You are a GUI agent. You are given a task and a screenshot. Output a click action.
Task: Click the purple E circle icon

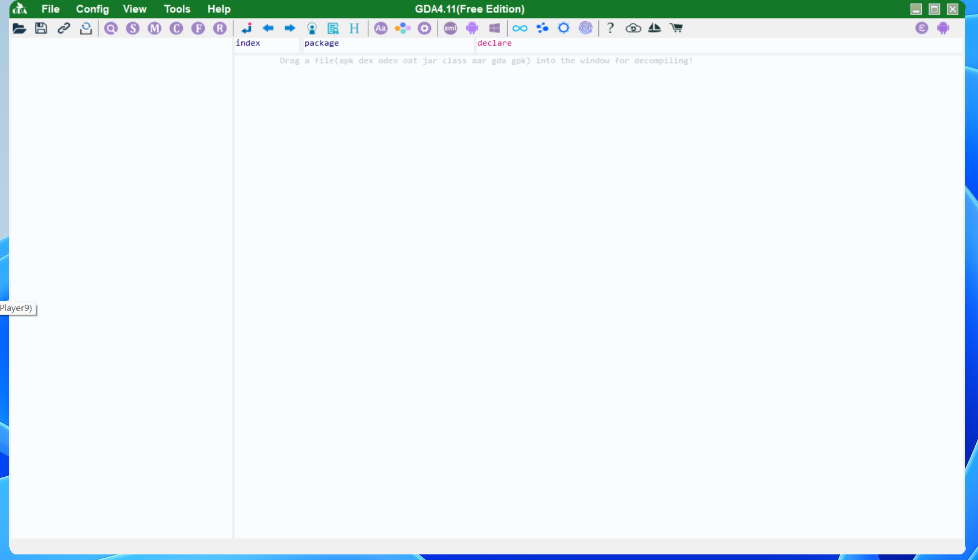pyautogui.click(x=922, y=28)
